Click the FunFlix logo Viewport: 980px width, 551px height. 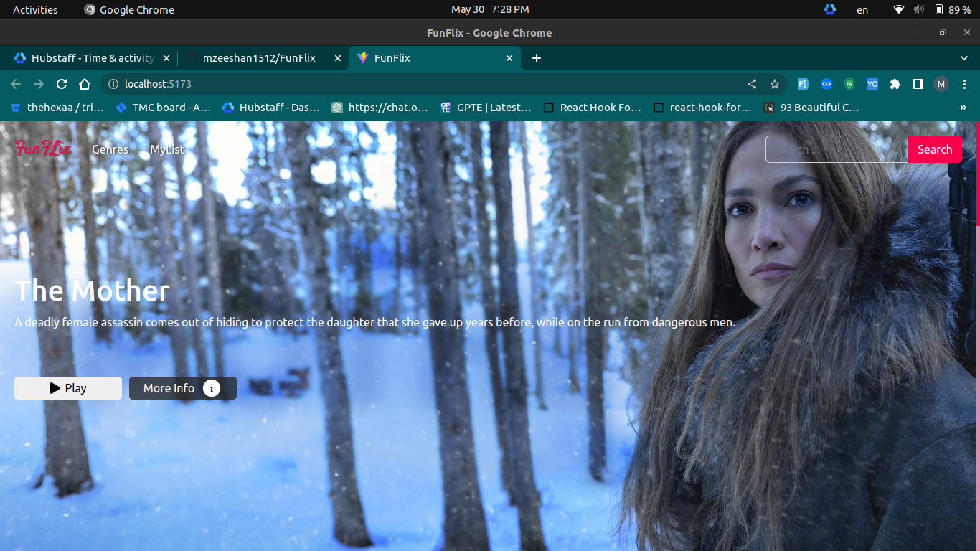coord(43,149)
